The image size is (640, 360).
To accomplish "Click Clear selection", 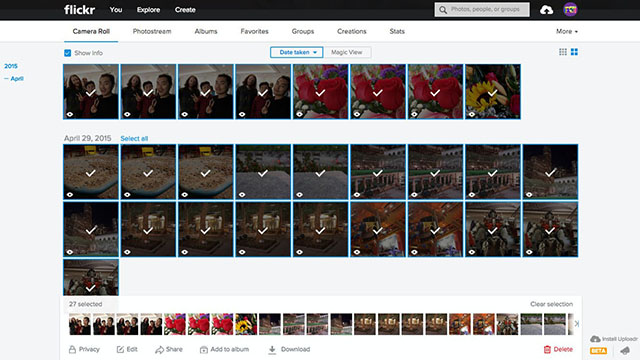I will tap(551, 304).
